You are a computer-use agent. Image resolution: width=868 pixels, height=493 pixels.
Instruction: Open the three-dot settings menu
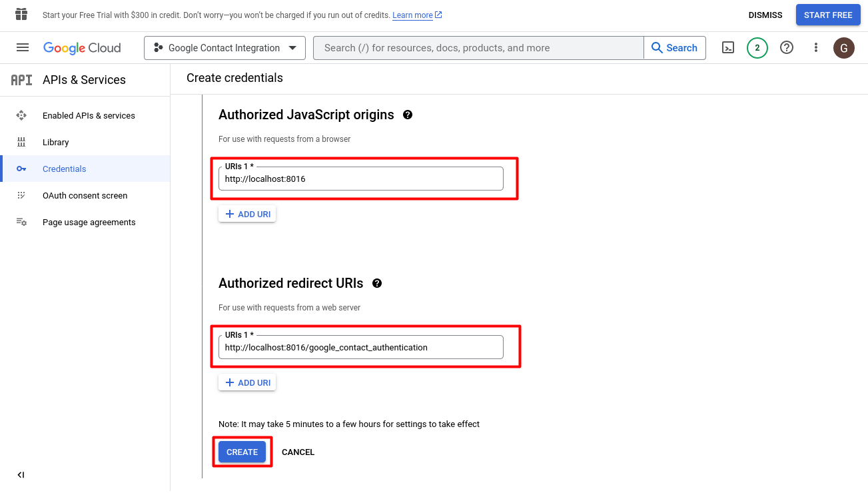pyautogui.click(x=816, y=48)
